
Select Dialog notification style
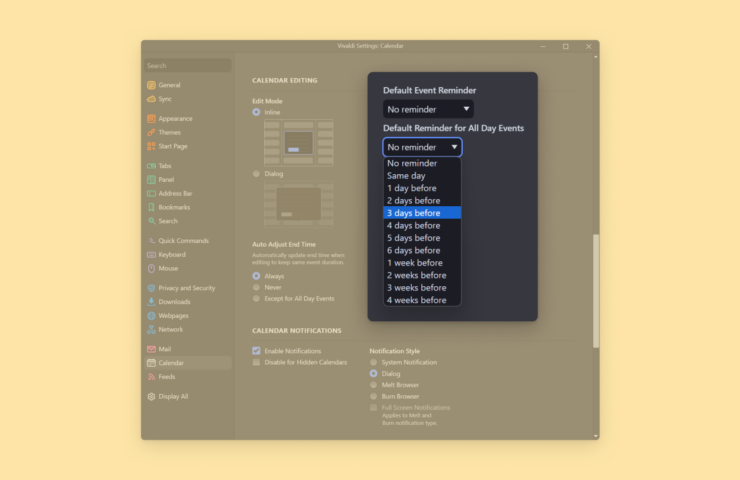[x=373, y=374]
